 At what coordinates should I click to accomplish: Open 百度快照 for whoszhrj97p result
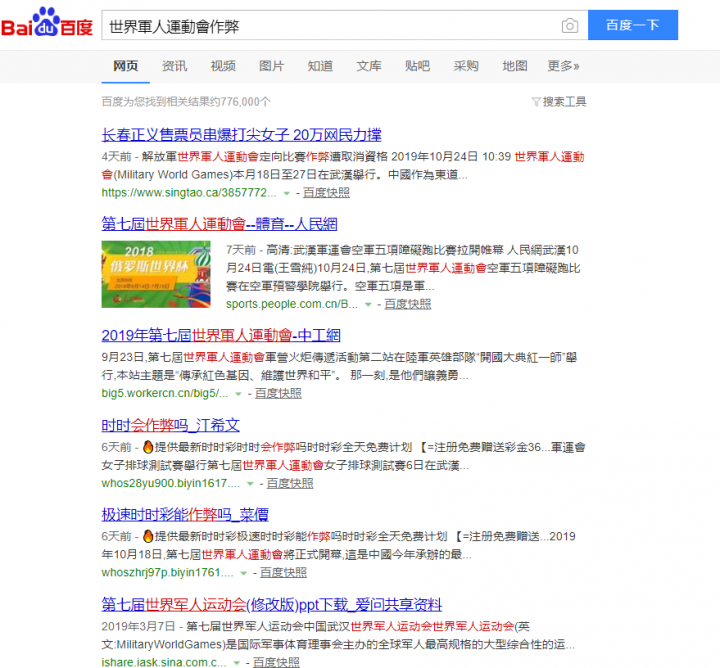tap(284, 573)
